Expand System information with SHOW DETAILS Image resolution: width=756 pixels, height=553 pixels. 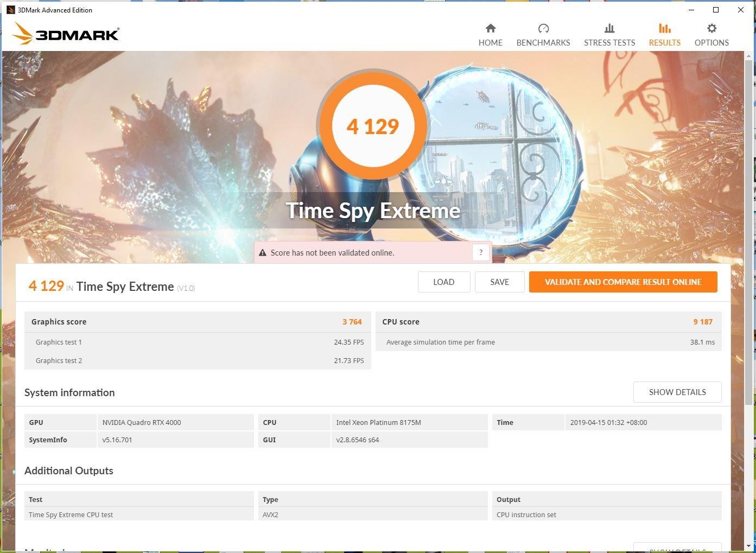click(677, 392)
